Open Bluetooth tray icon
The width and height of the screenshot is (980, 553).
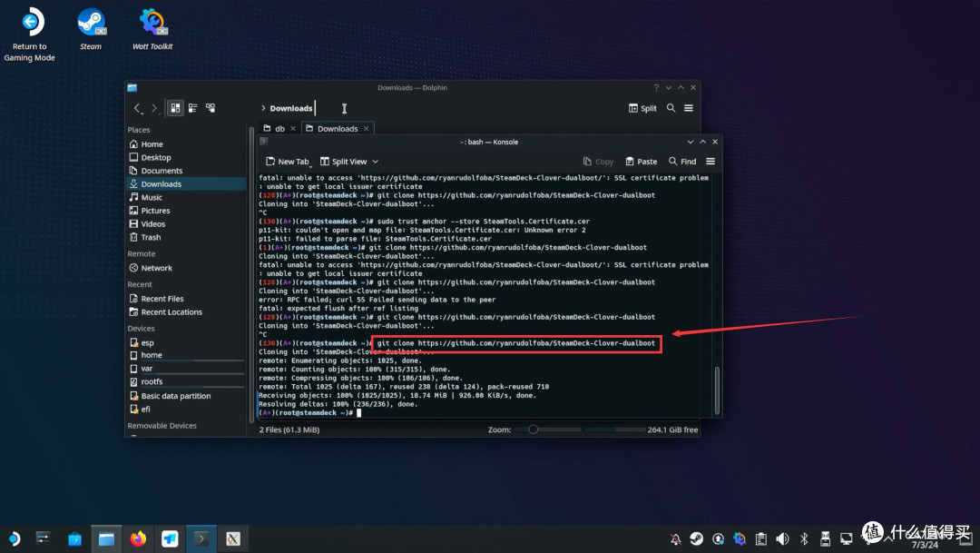[804, 538]
